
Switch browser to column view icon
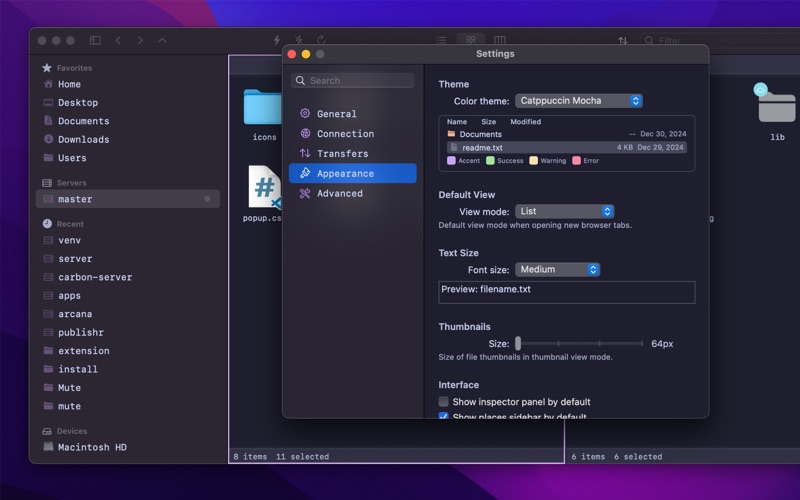(x=499, y=40)
